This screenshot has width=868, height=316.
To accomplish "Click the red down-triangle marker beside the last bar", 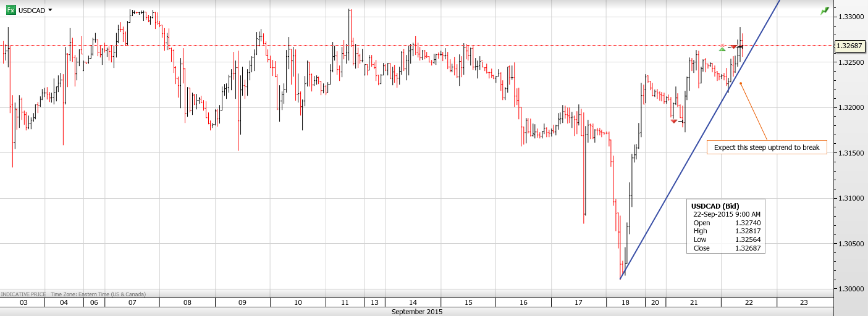I will (x=734, y=47).
